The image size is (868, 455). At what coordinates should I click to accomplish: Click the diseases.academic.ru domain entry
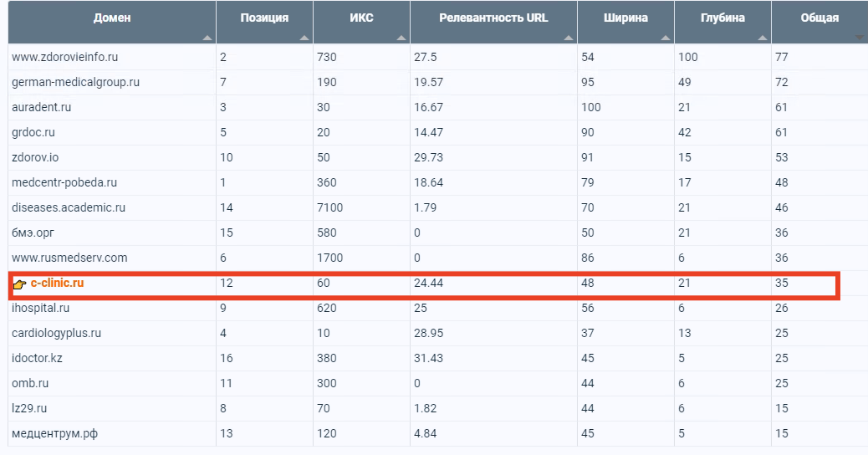(68, 207)
